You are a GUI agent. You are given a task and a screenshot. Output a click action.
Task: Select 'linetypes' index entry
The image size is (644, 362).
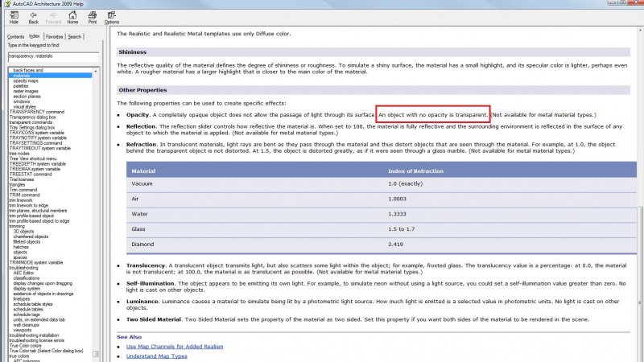[22, 298]
